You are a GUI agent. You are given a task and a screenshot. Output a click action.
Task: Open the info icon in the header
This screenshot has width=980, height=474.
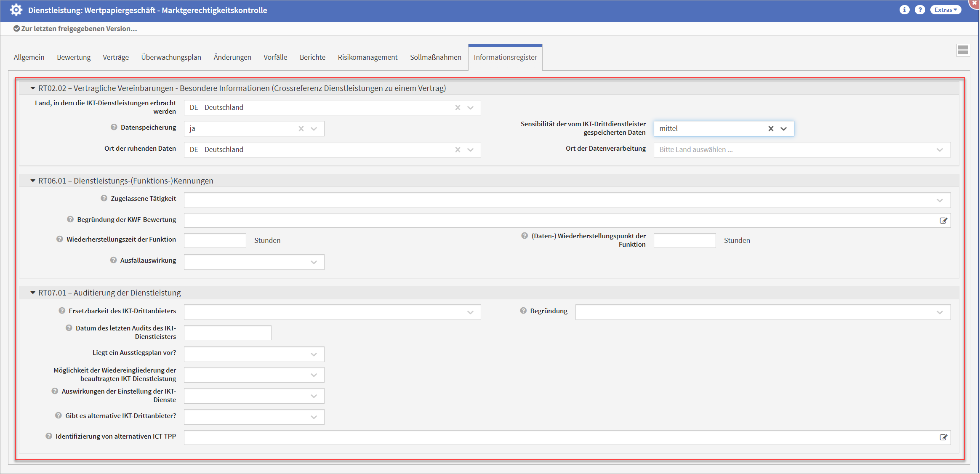[x=904, y=10]
